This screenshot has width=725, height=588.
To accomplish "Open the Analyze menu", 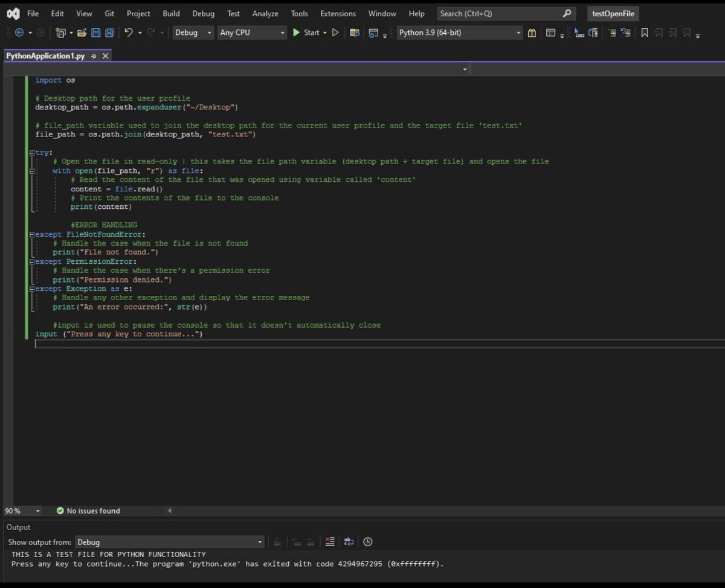I will coord(265,13).
